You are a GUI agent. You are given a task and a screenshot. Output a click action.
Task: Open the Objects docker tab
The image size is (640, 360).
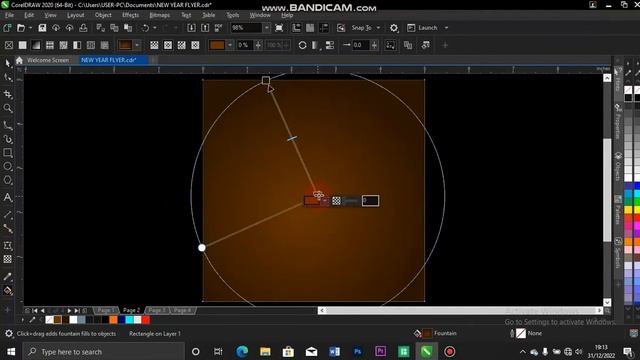click(x=618, y=167)
